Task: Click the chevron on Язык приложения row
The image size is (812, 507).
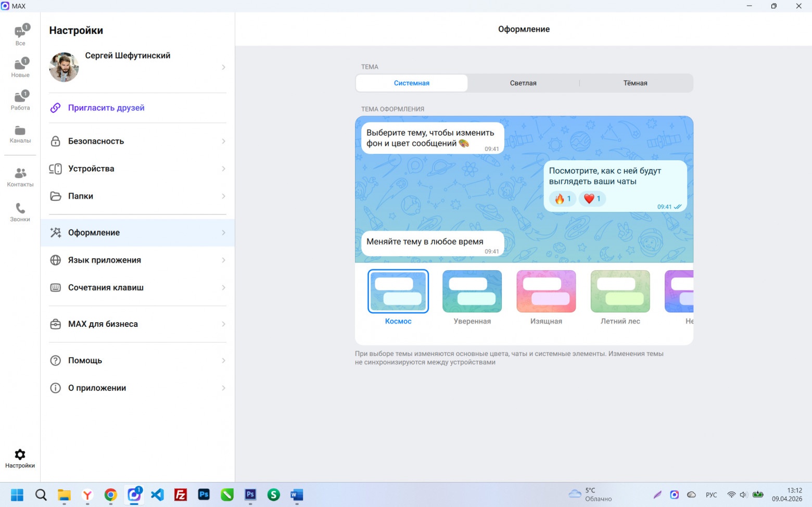Action: [x=223, y=260]
